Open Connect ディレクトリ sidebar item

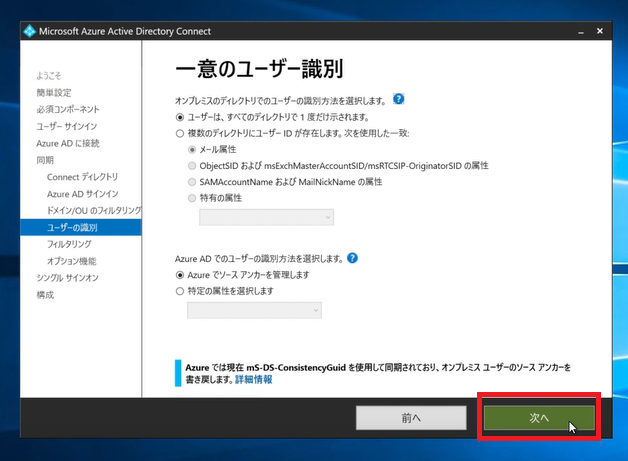pos(82,177)
